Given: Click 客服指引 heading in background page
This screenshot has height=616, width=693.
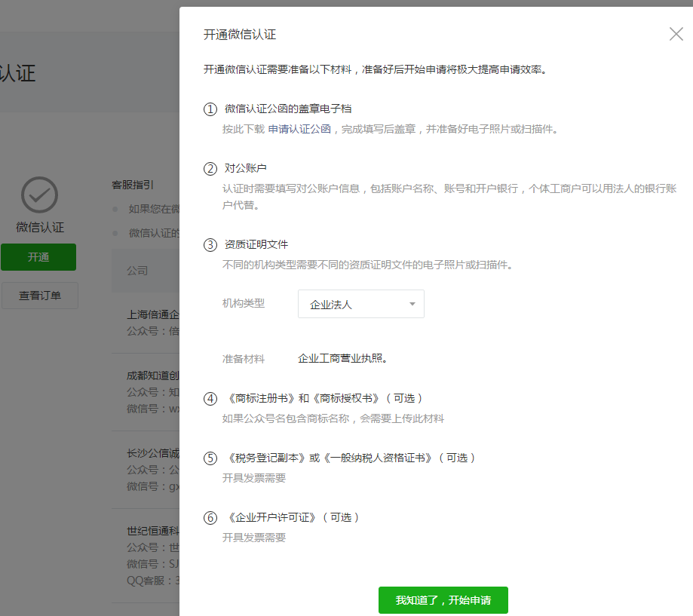Looking at the screenshot, I should (132, 185).
